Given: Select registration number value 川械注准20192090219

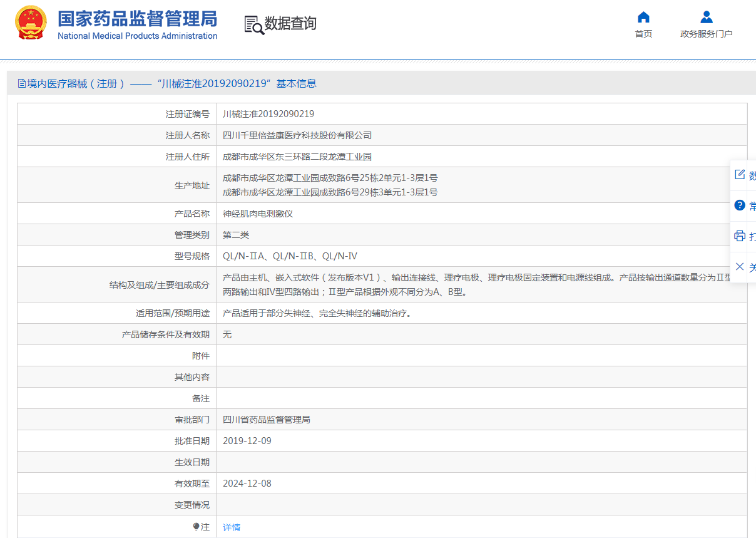Looking at the screenshot, I should (x=268, y=114).
